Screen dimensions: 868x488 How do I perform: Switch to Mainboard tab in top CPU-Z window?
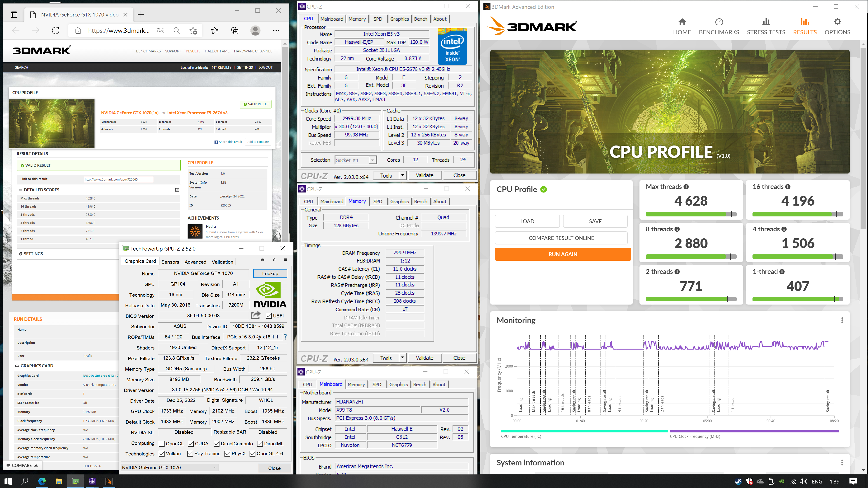(x=332, y=19)
